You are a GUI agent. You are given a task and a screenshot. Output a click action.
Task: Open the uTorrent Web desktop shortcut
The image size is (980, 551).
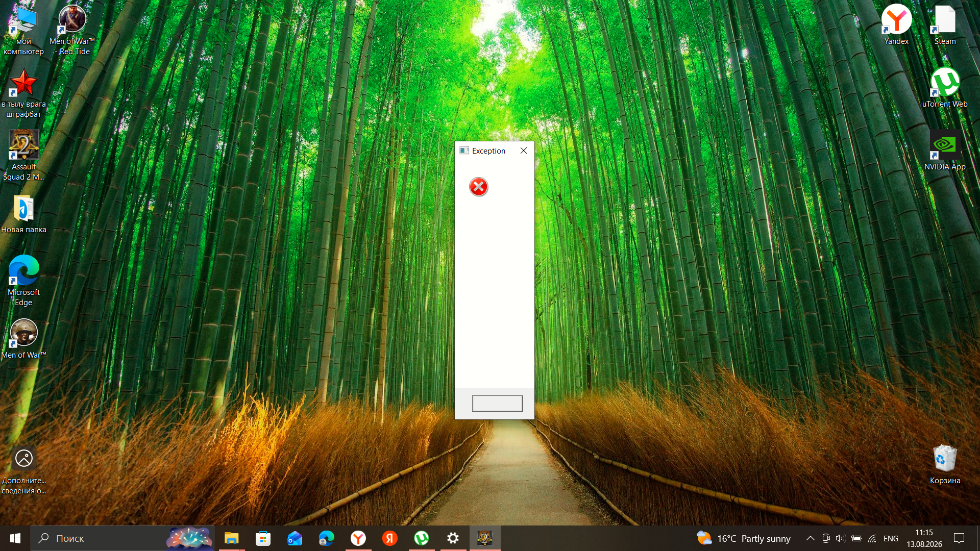coord(945,87)
